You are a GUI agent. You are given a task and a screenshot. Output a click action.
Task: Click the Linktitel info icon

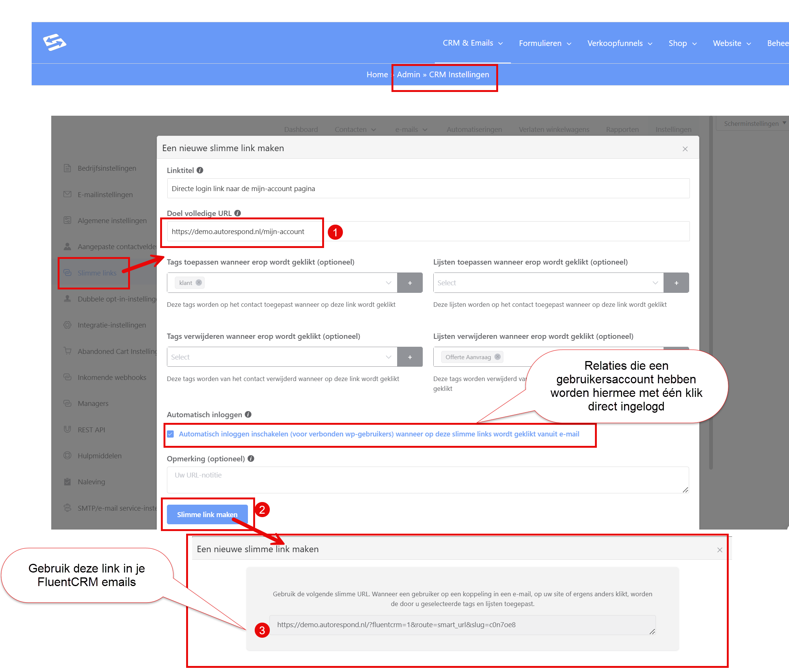click(200, 170)
